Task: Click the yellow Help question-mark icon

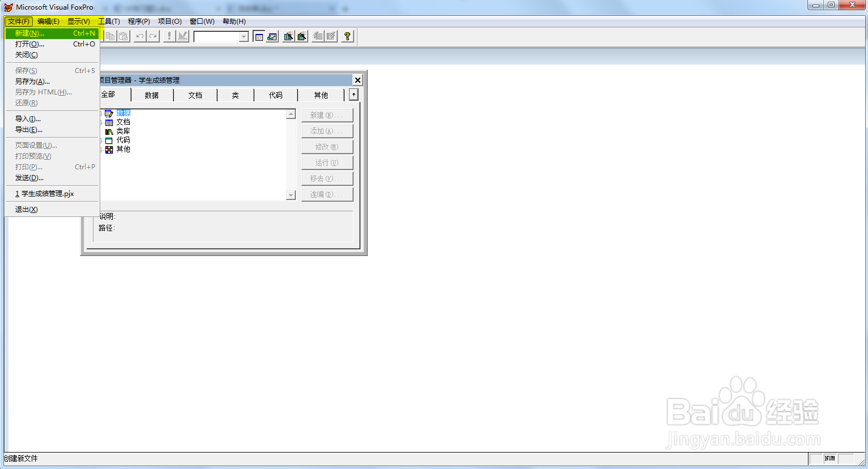Action: (x=347, y=36)
